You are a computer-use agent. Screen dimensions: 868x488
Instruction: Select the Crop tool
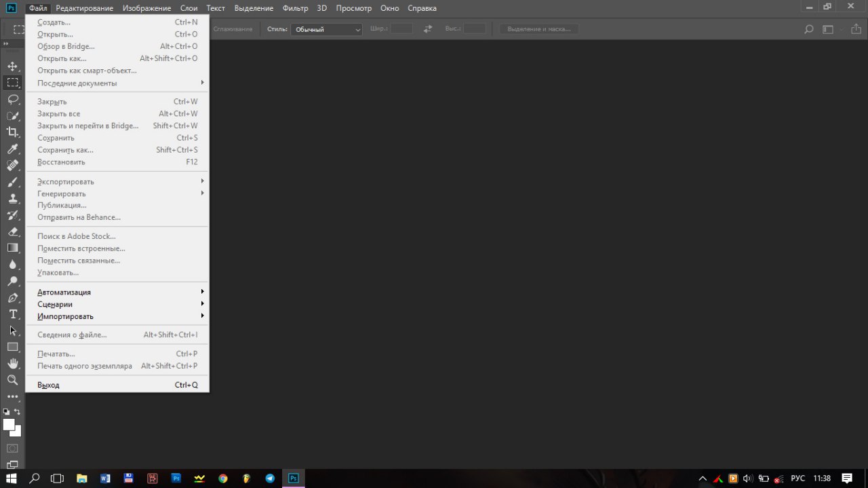[x=12, y=132]
